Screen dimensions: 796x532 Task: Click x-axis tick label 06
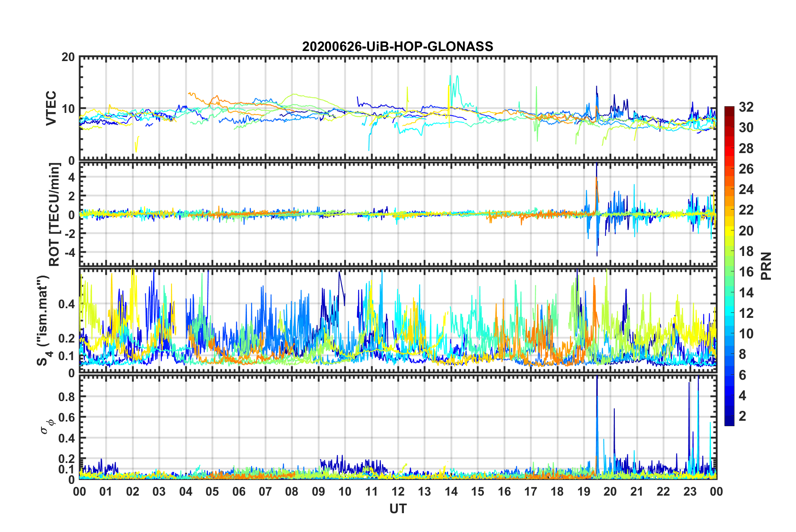pos(239,491)
